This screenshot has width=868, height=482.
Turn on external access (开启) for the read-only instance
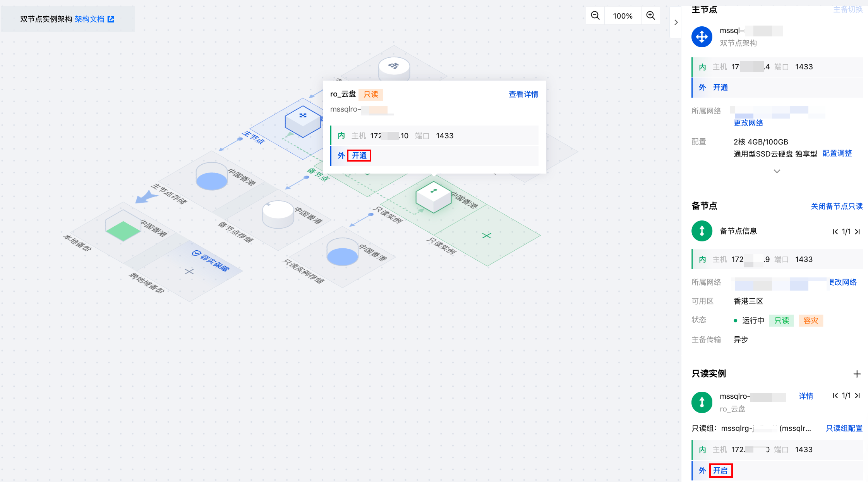pyautogui.click(x=720, y=470)
